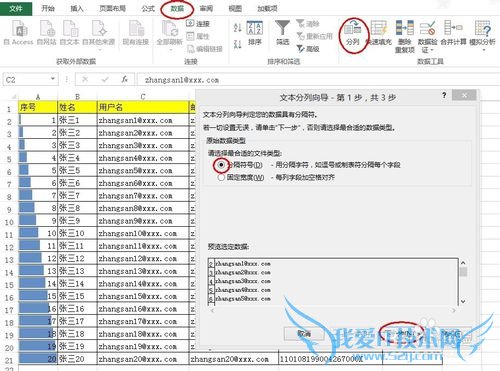Click preview horizontal scrollbar right arrow
Screen dimensions: 500x371
pyautogui.click(x=454, y=310)
